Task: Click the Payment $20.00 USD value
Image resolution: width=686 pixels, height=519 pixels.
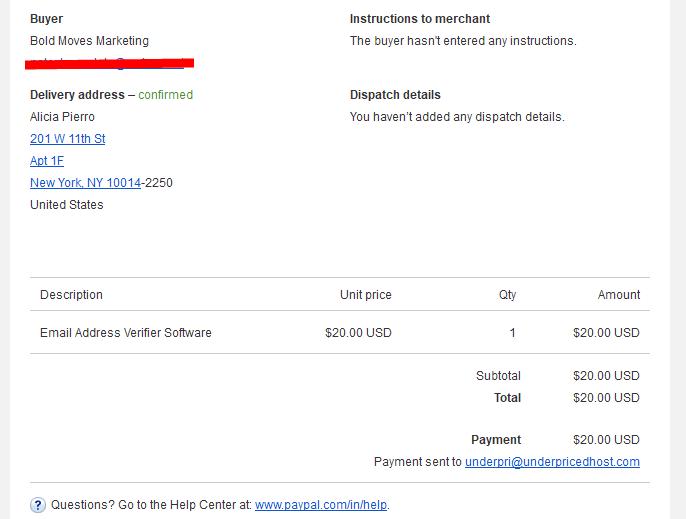Action: 606,439
